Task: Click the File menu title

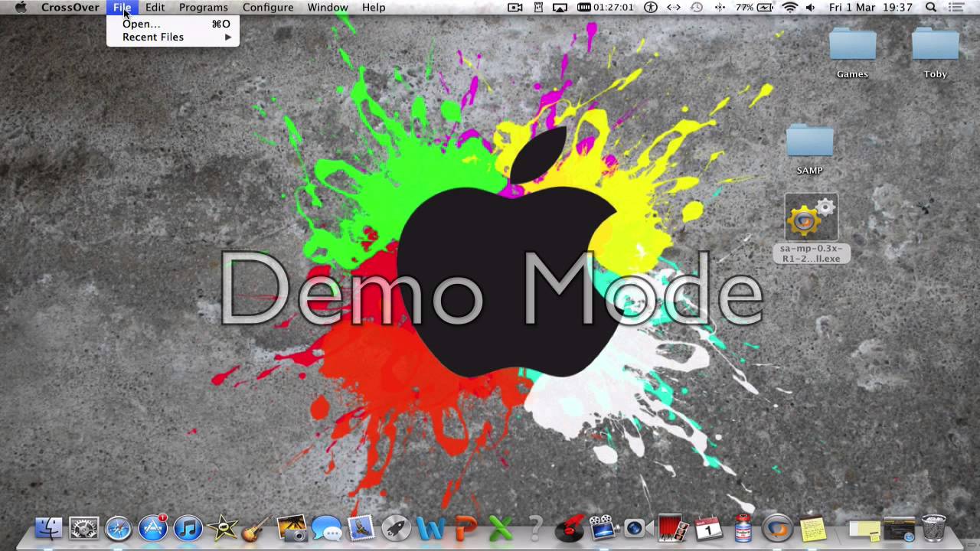Action: pyautogui.click(x=122, y=7)
